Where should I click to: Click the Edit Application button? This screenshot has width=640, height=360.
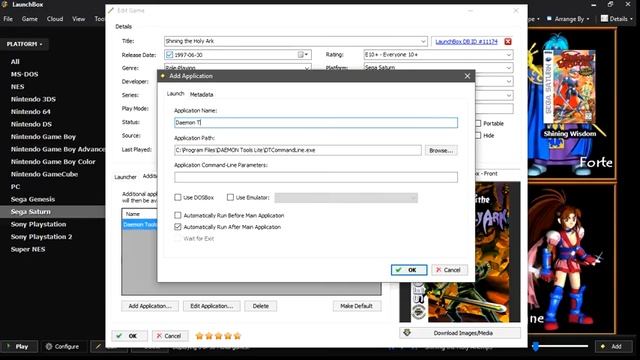(x=211, y=306)
